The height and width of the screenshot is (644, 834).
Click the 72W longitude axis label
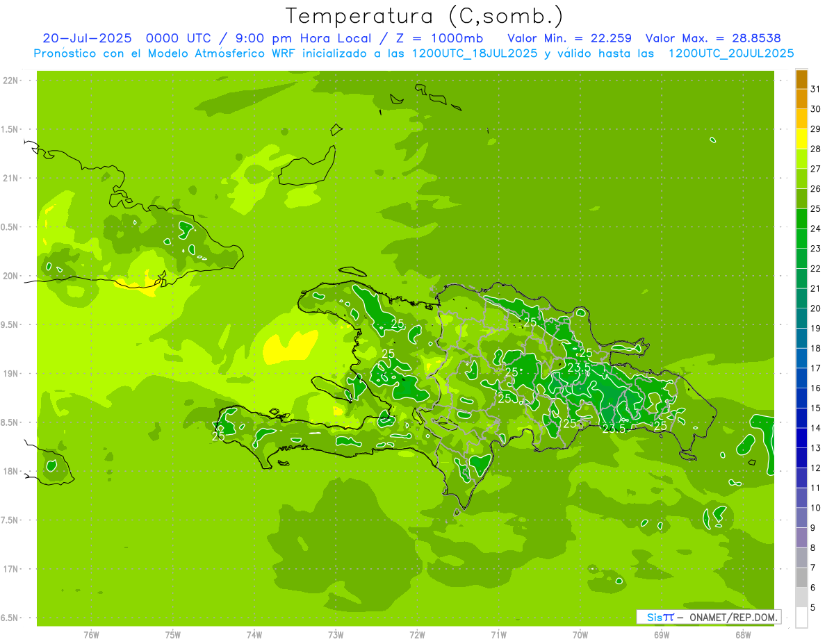tap(417, 635)
